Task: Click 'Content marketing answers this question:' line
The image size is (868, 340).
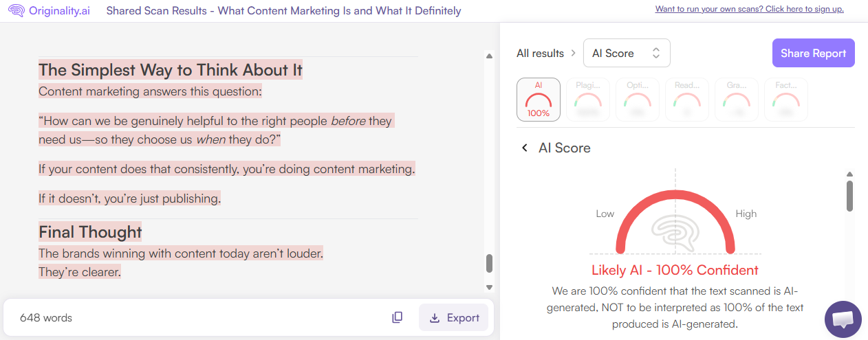Action: 150,91
